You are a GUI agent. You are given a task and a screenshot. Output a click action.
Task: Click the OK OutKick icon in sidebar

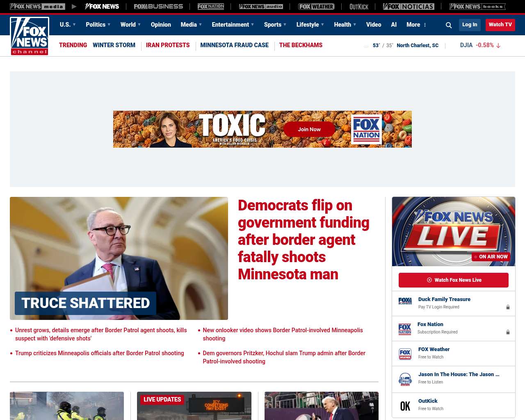pos(405,406)
